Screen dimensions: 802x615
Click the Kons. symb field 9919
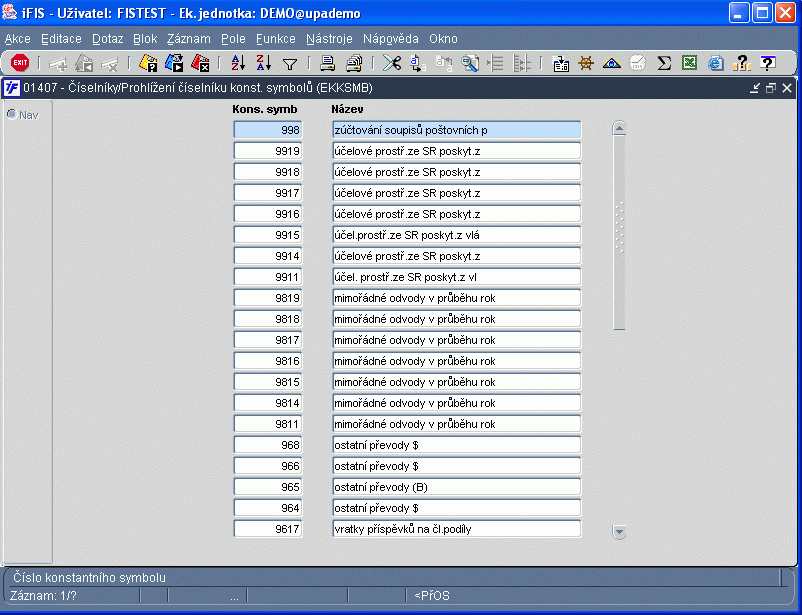pyautogui.click(x=268, y=151)
